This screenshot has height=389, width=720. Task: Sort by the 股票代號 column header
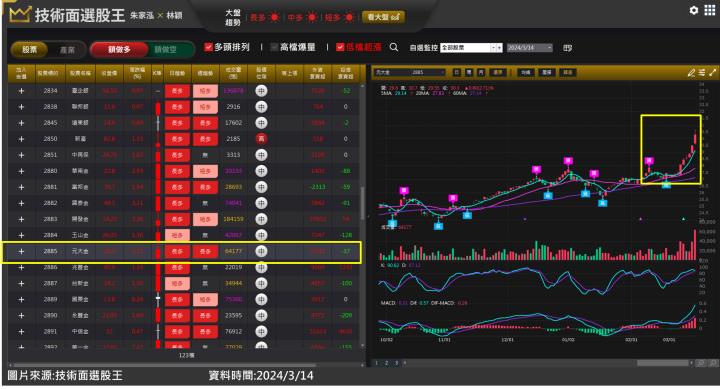[51, 73]
